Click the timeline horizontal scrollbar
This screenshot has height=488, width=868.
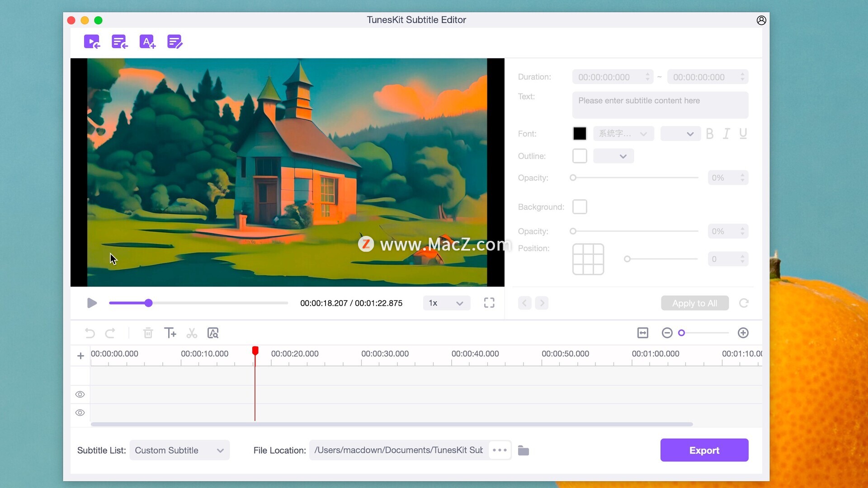coord(392,424)
